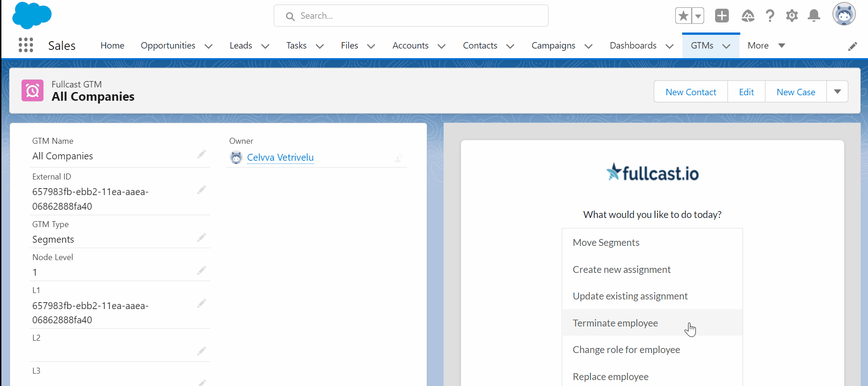The image size is (868, 386).
Task: Open the Opportunities tab
Action: 168,45
